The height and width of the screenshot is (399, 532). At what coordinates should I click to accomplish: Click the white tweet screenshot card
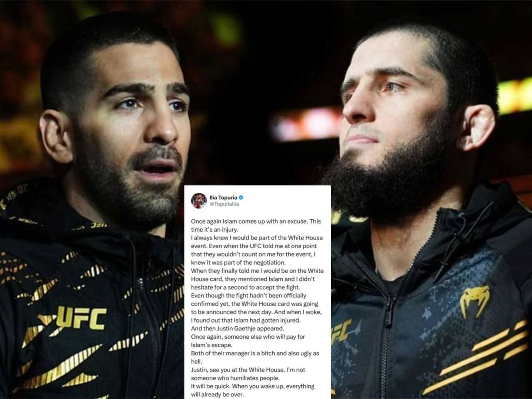(x=258, y=292)
